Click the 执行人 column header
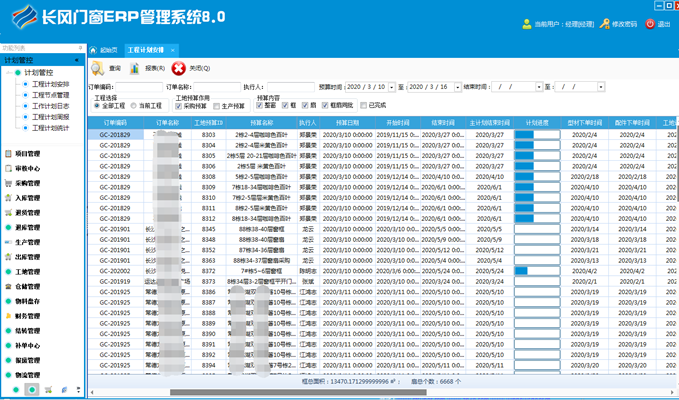 coord(308,123)
